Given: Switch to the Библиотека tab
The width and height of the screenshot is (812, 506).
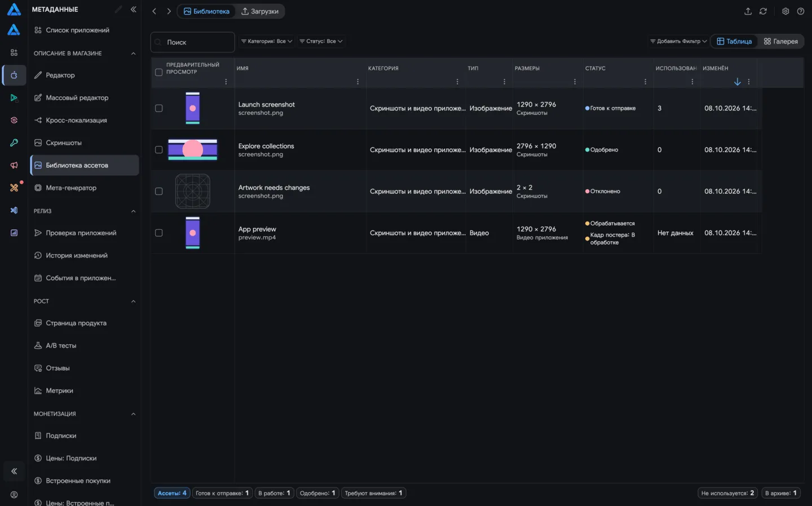Looking at the screenshot, I should point(206,11).
